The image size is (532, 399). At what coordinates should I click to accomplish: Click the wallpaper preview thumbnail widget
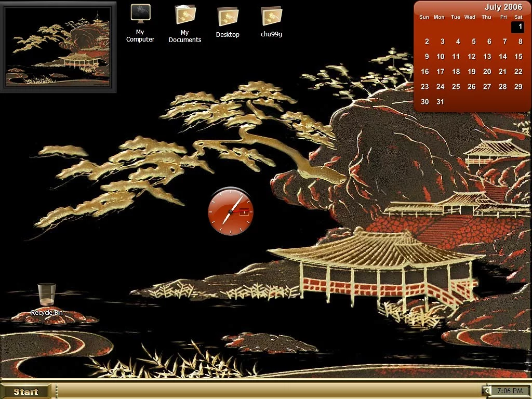pos(58,47)
